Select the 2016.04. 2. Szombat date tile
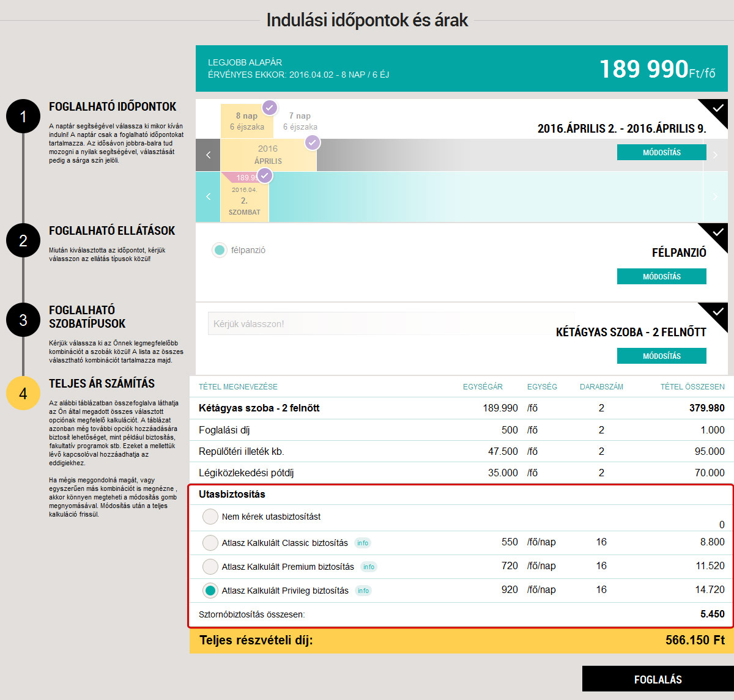The width and height of the screenshot is (734, 700). pyautogui.click(x=245, y=197)
